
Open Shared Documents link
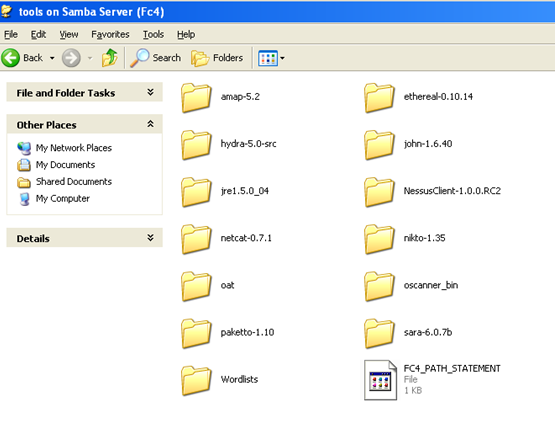click(x=74, y=182)
